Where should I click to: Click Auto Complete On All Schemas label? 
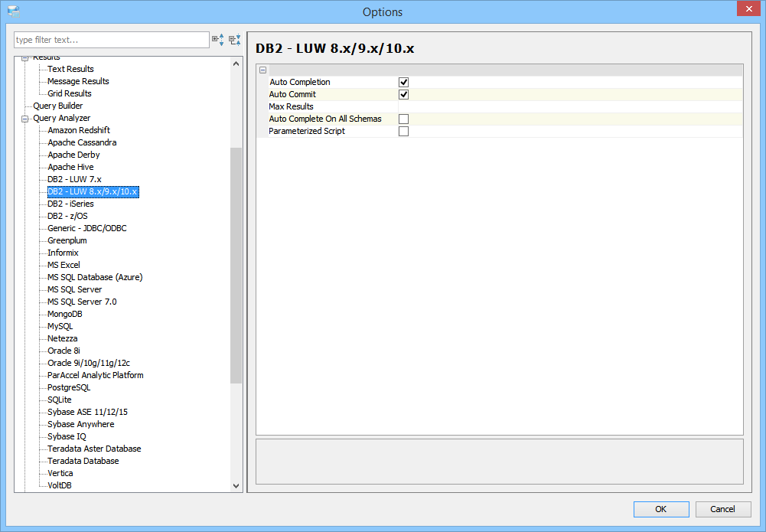click(325, 119)
